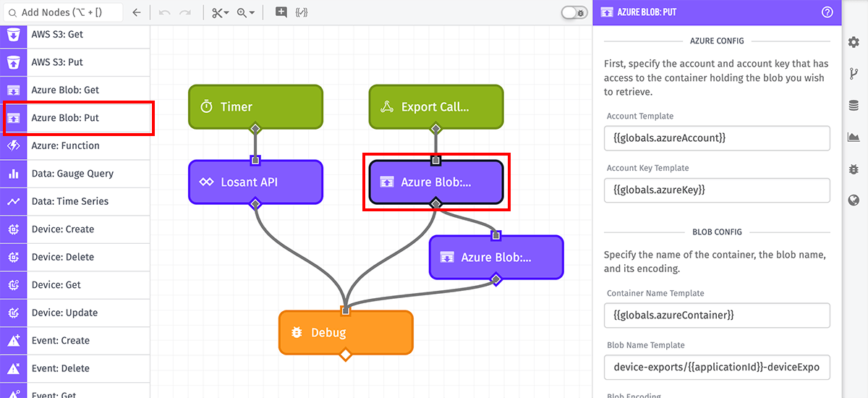Open the scissors cut dropdown
This screenshot has height=398, width=868.
[x=220, y=12]
